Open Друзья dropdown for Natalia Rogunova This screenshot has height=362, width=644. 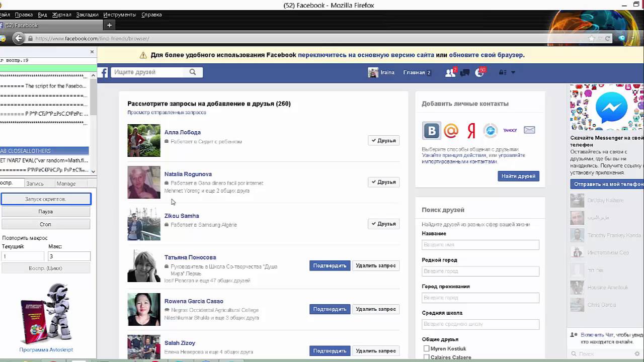pos(383,182)
